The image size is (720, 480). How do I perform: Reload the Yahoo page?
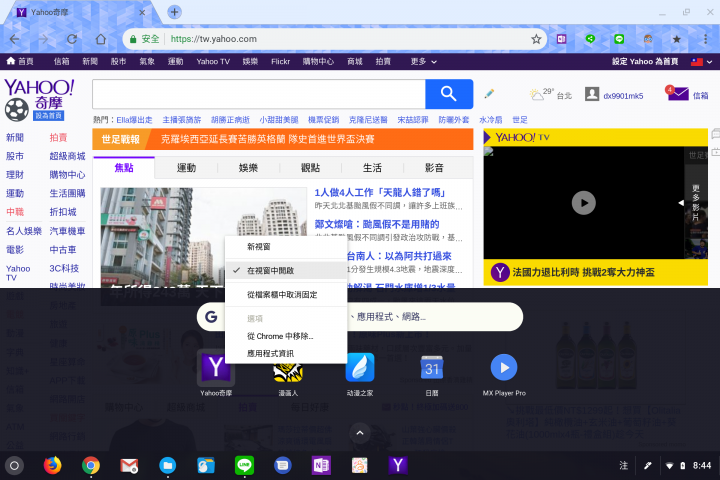(x=72, y=39)
